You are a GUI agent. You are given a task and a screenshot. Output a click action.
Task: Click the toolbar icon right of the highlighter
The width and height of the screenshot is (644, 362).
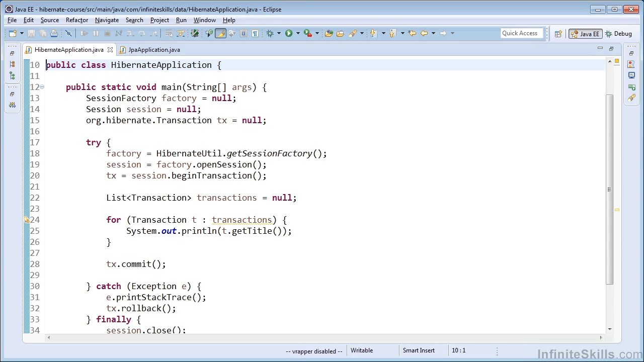[x=232, y=33]
